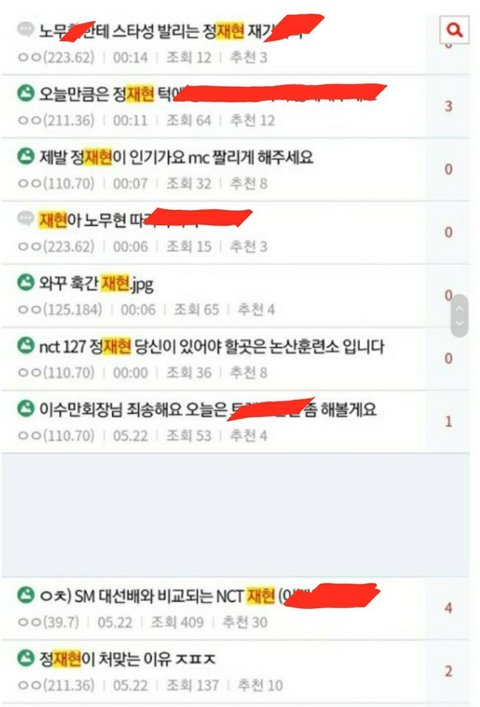Image resolution: width=480 pixels, height=707 pixels.
Task: Click the gray speech bubble beside 재현아 노무현 post
Action: (26, 219)
